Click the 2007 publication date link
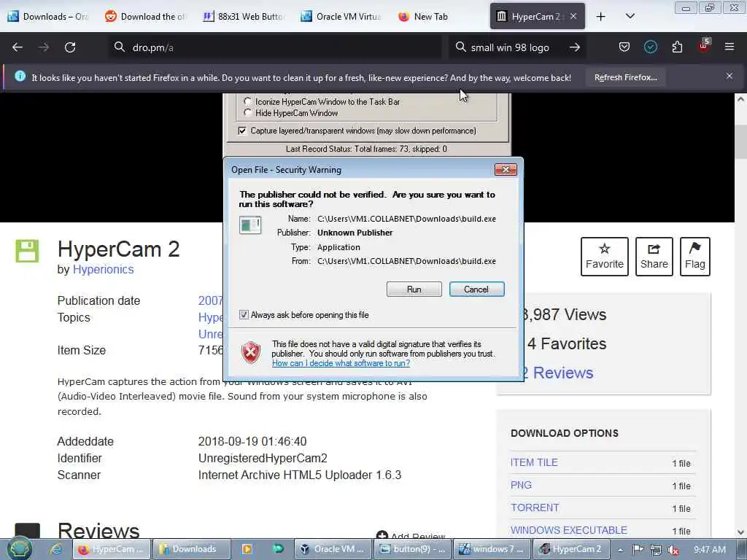Image resolution: width=747 pixels, height=560 pixels. [x=211, y=301]
